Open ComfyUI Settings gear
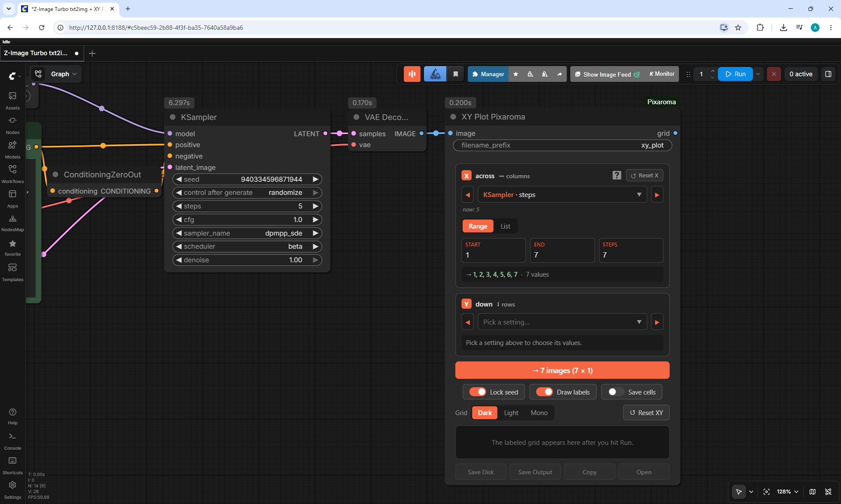The image size is (841, 504). tap(12, 490)
